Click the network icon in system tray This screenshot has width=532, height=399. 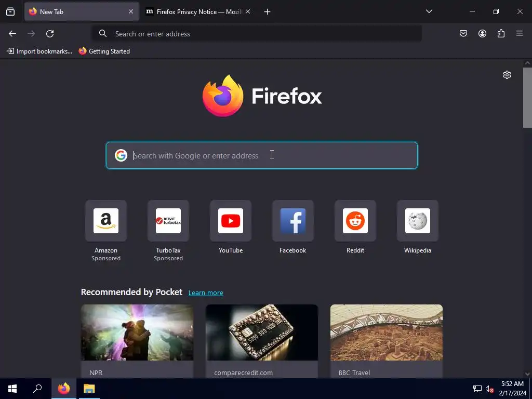(477, 389)
